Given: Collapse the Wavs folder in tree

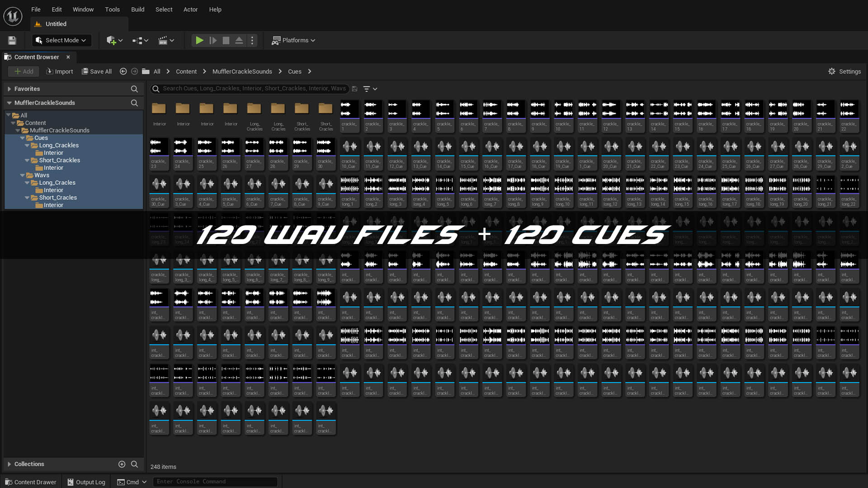Looking at the screenshot, I should point(22,175).
